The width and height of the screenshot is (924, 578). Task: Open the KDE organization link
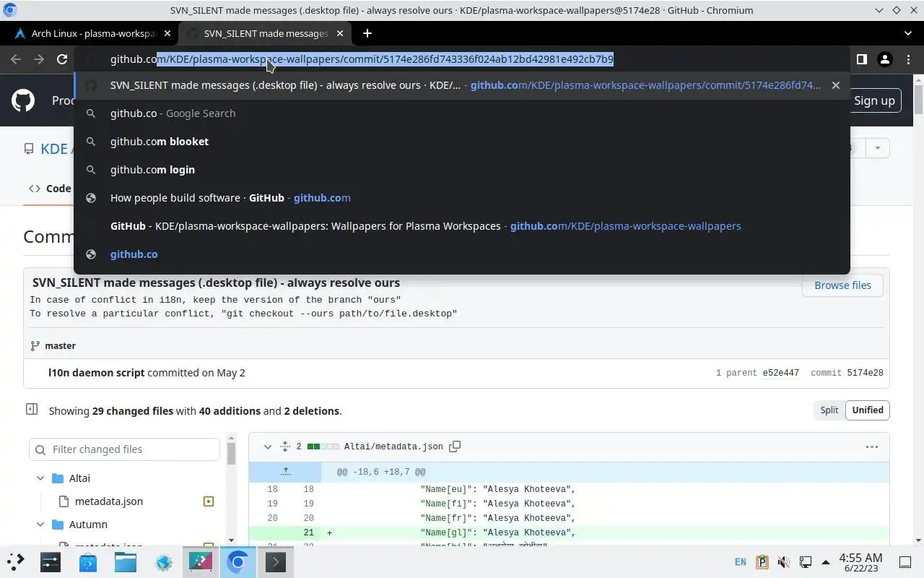point(54,149)
